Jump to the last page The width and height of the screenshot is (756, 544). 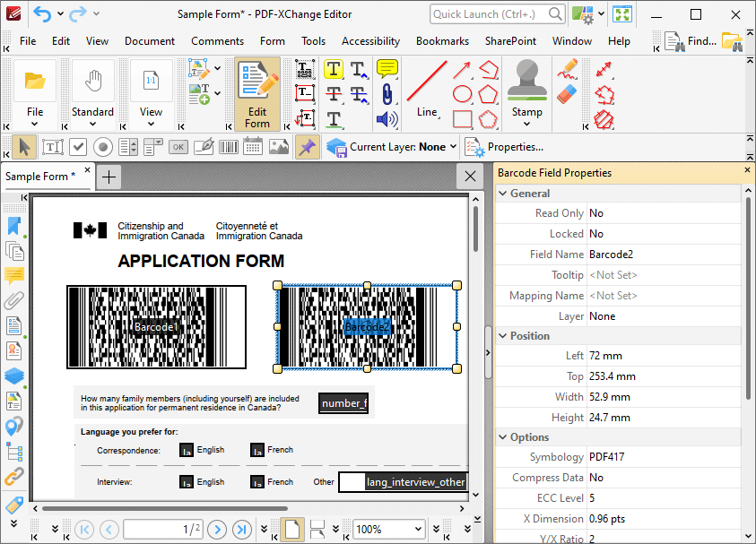tap(242, 530)
